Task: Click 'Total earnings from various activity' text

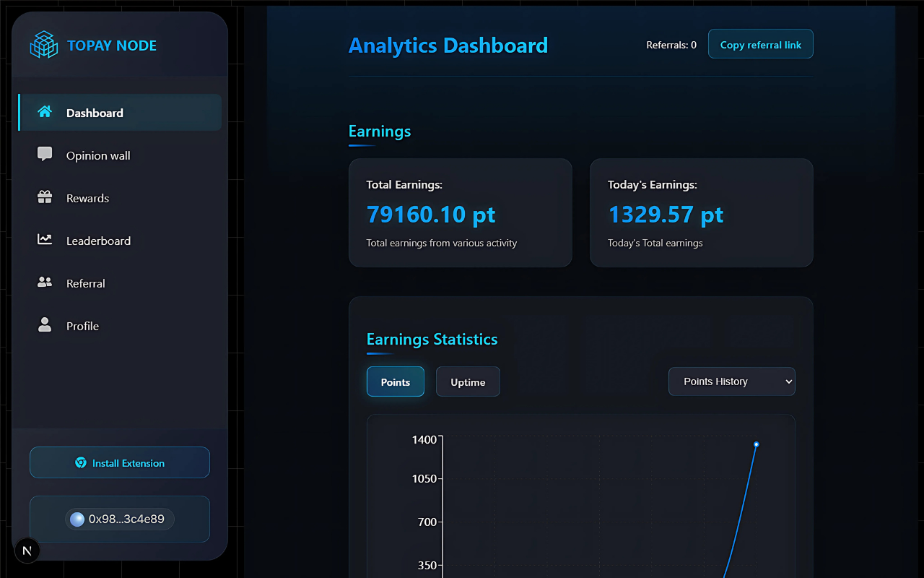Action: click(x=442, y=243)
